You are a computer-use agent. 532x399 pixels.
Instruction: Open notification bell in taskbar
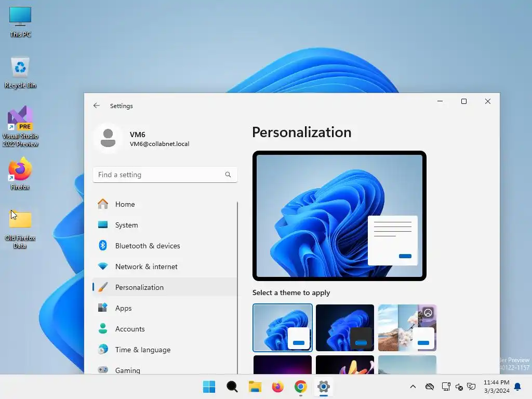(x=518, y=387)
